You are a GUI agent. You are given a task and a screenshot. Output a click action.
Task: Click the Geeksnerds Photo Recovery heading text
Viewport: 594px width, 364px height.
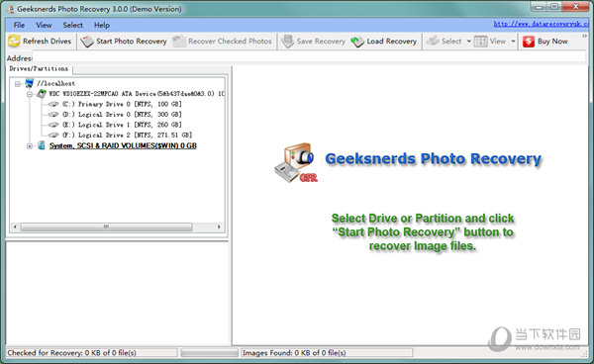coord(434,159)
